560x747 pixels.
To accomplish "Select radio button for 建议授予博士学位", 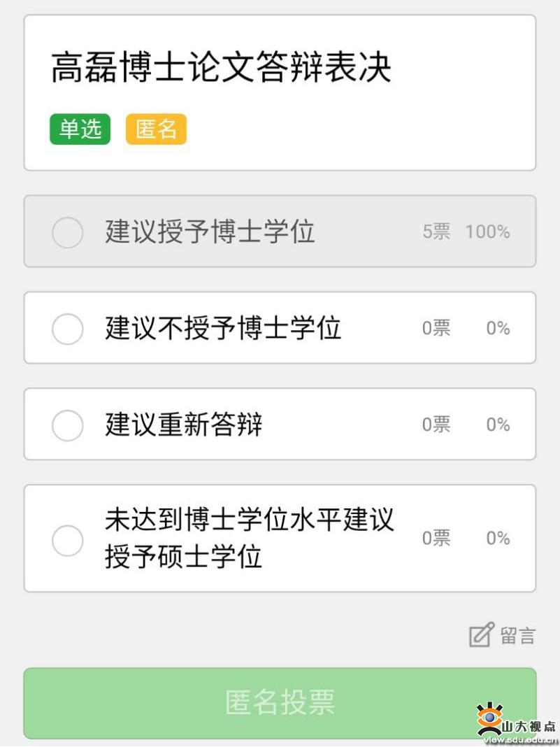I will 68,232.
